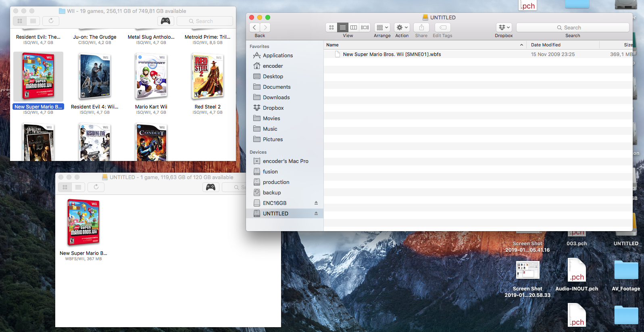Viewport: 644px width, 332px height.
Task: Focus the WII window search field
Action: click(x=205, y=21)
